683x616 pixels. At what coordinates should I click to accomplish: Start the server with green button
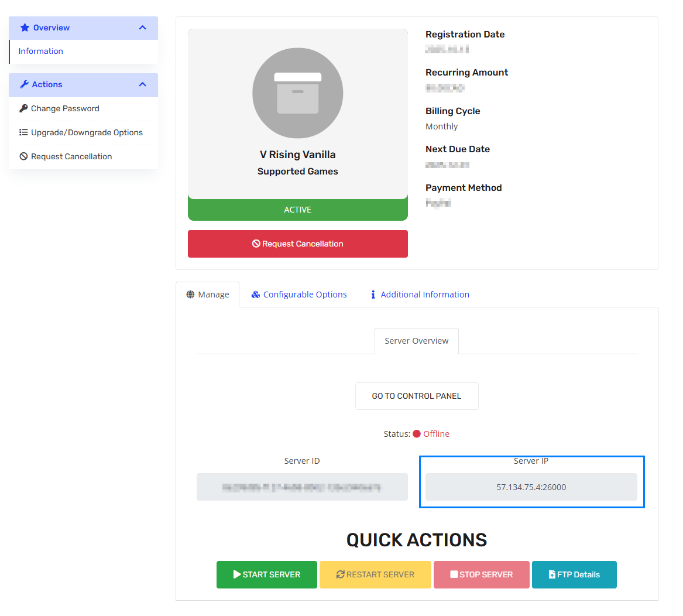point(266,574)
